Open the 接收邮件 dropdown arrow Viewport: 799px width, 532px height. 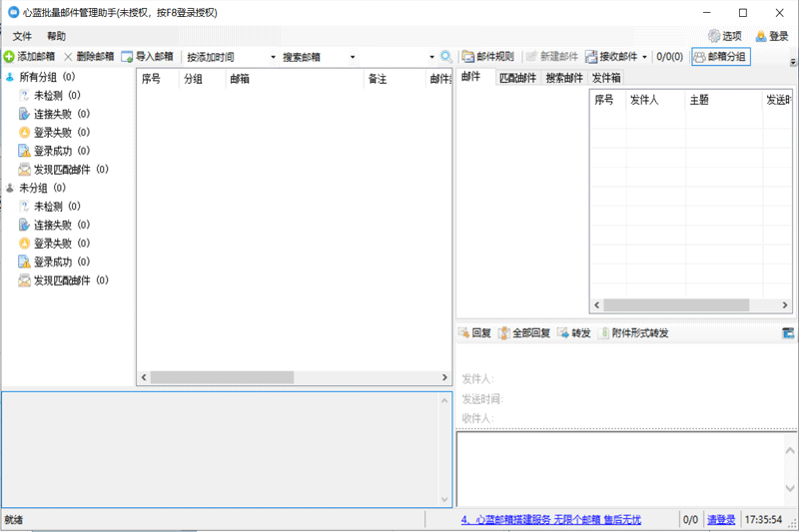coord(644,57)
